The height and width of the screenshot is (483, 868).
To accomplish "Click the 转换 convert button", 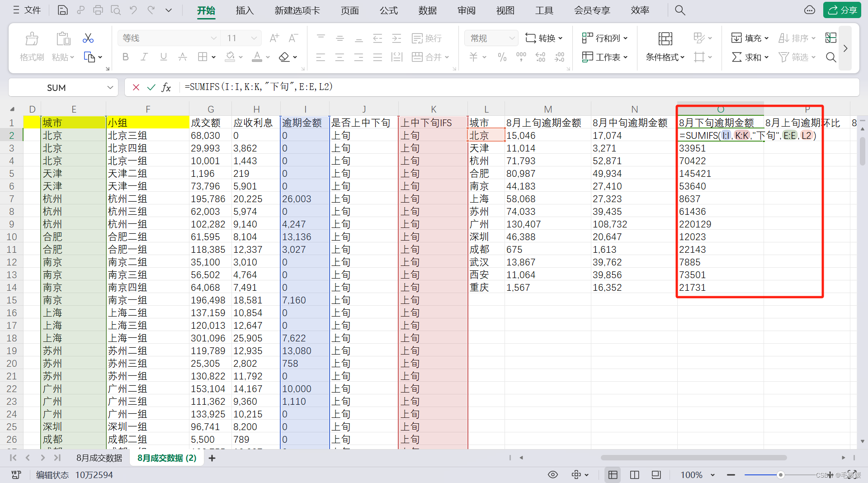I will 543,38.
